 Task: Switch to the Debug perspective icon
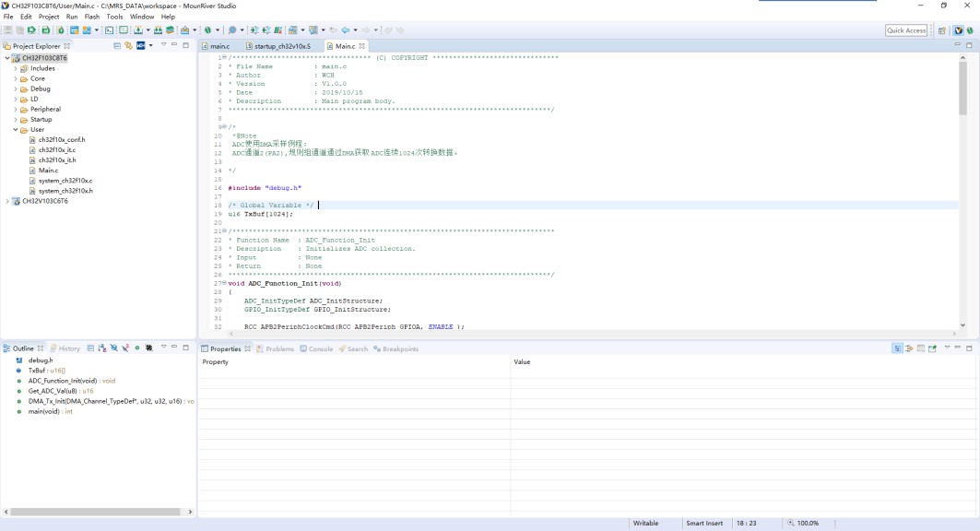click(970, 30)
